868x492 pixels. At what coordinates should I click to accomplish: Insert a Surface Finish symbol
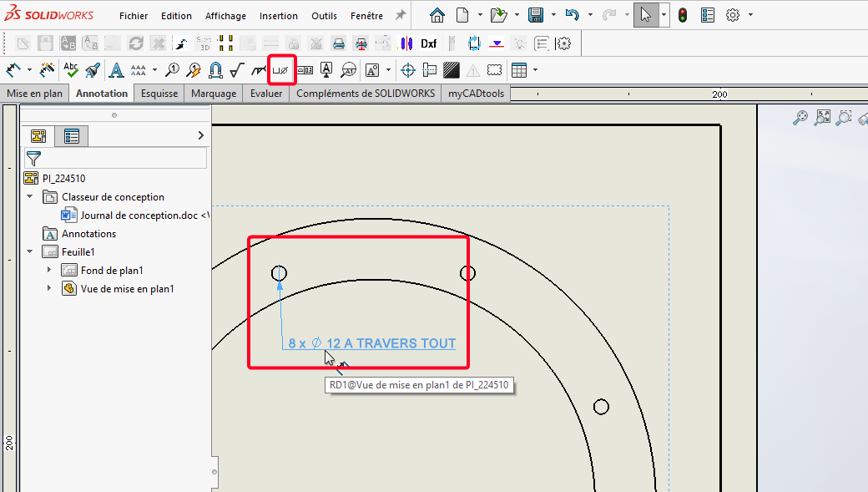coord(237,70)
